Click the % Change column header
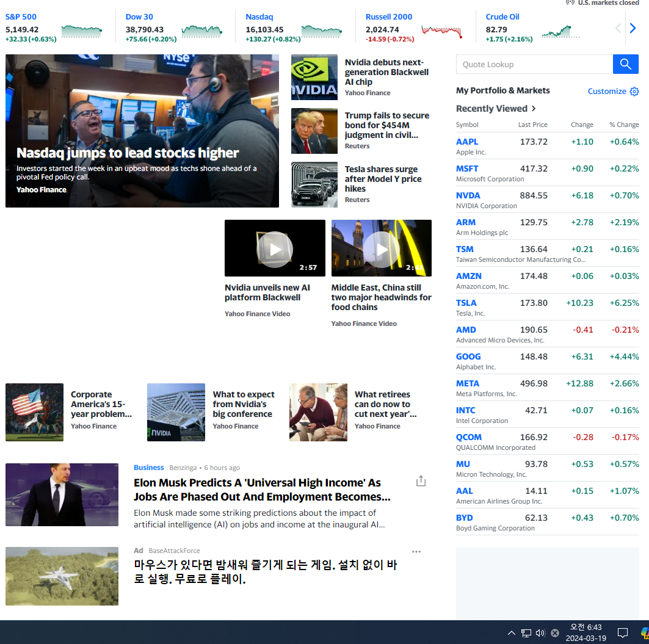 click(x=624, y=125)
